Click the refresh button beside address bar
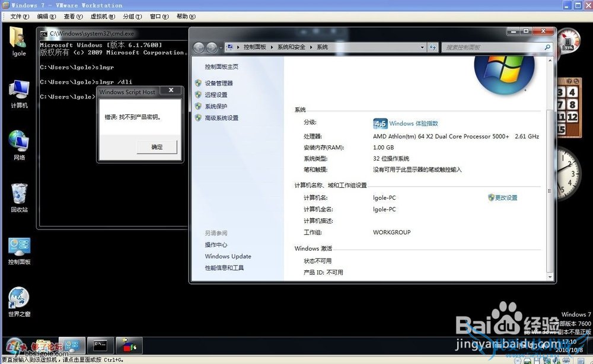Viewport: 593px width, 364px height. (x=433, y=47)
